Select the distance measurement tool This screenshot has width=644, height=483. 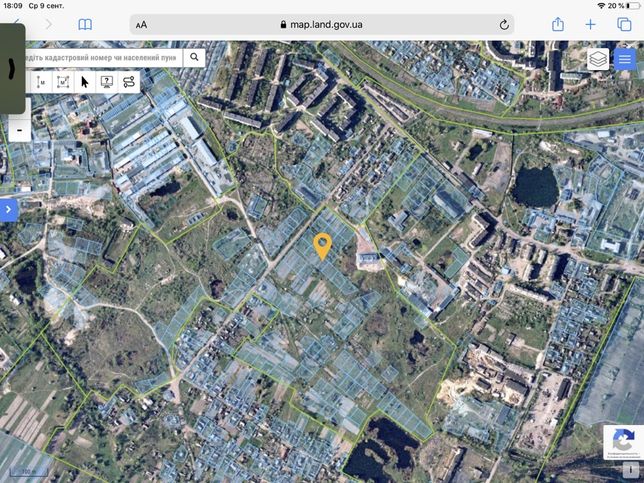41,82
